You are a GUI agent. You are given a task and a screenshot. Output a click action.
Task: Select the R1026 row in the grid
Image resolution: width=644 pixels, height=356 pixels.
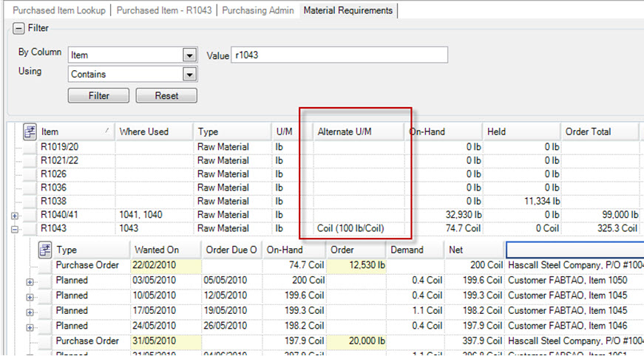click(74, 174)
